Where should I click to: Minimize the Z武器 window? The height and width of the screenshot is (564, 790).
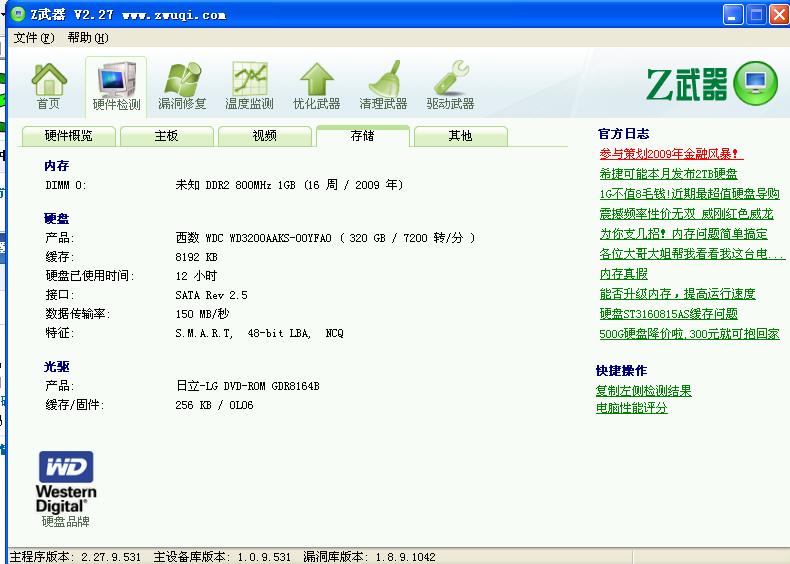tap(733, 15)
